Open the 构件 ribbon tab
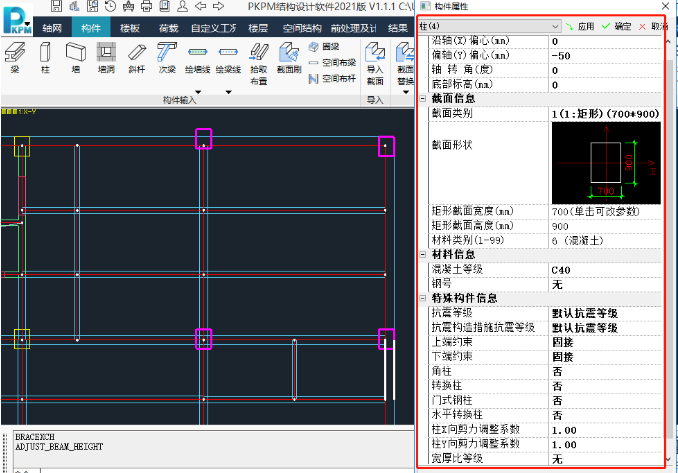The height and width of the screenshot is (473, 678). tap(91, 28)
